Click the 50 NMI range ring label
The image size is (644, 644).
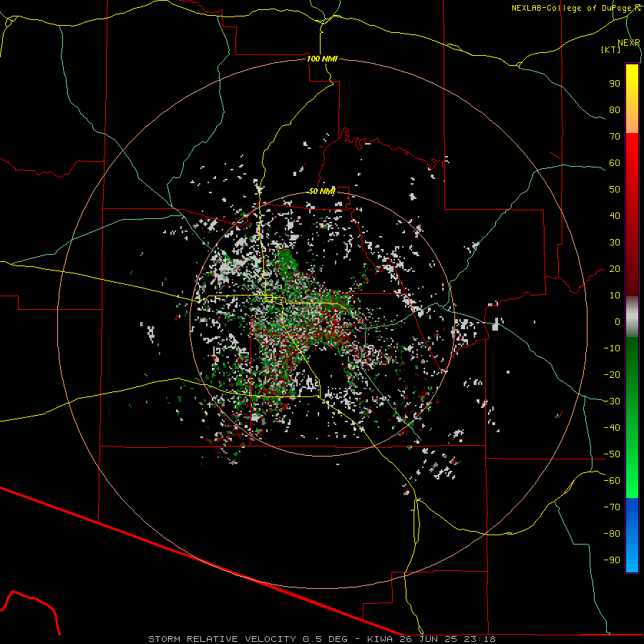pyautogui.click(x=322, y=191)
